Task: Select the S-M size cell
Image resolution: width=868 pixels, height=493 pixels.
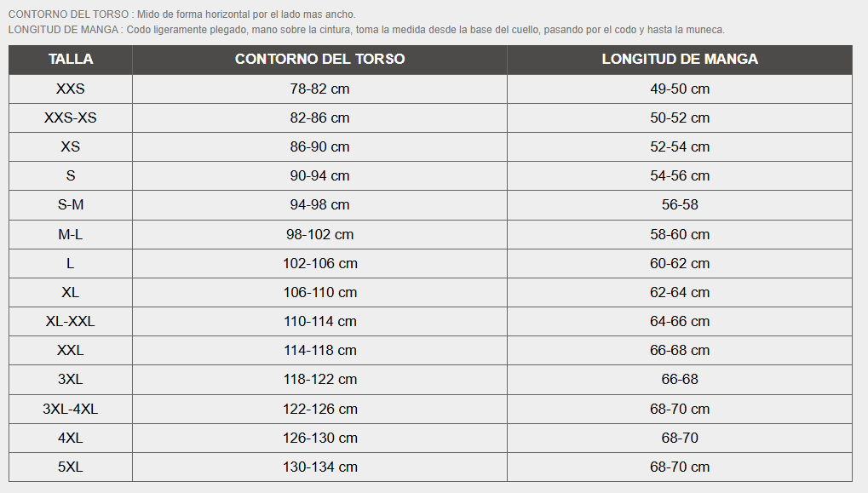Action: click(71, 204)
